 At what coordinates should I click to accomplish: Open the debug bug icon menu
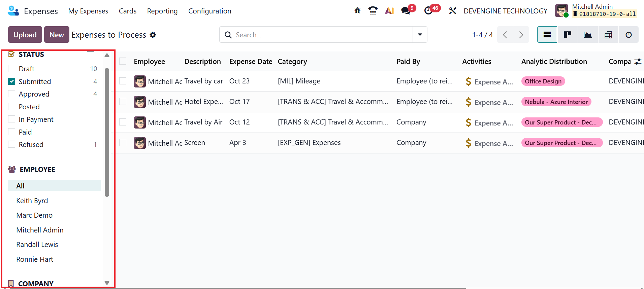pos(357,11)
